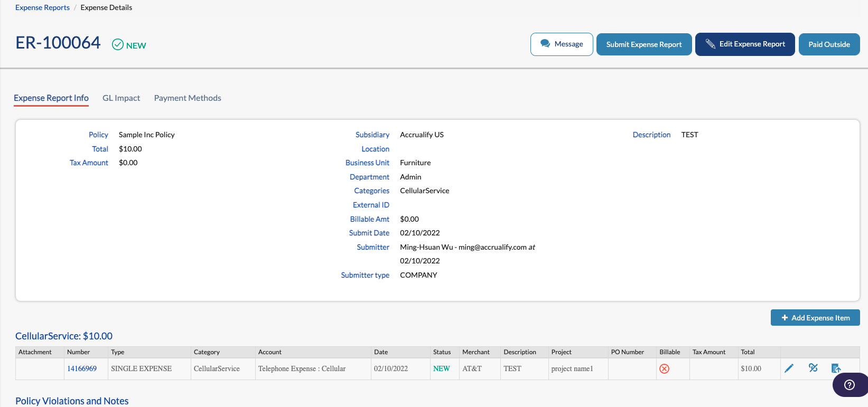Click the Date column header in table
The width and height of the screenshot is (868, 407).
(x=381, y=352)
